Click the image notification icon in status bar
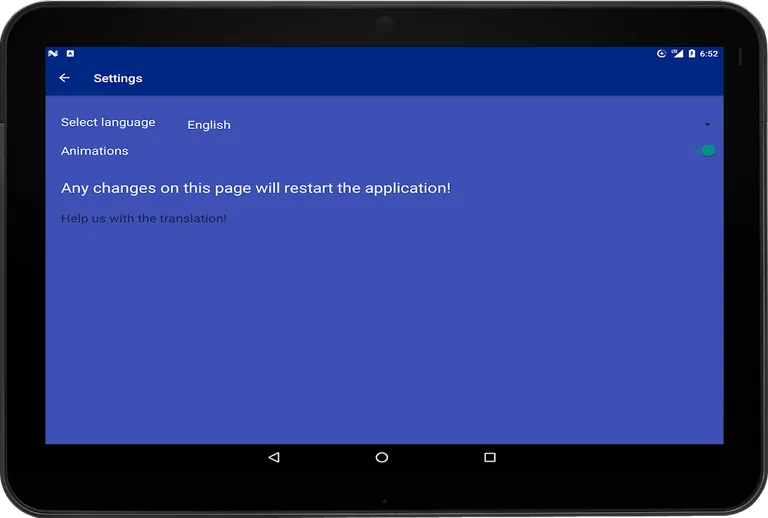 tap(70, 53)
